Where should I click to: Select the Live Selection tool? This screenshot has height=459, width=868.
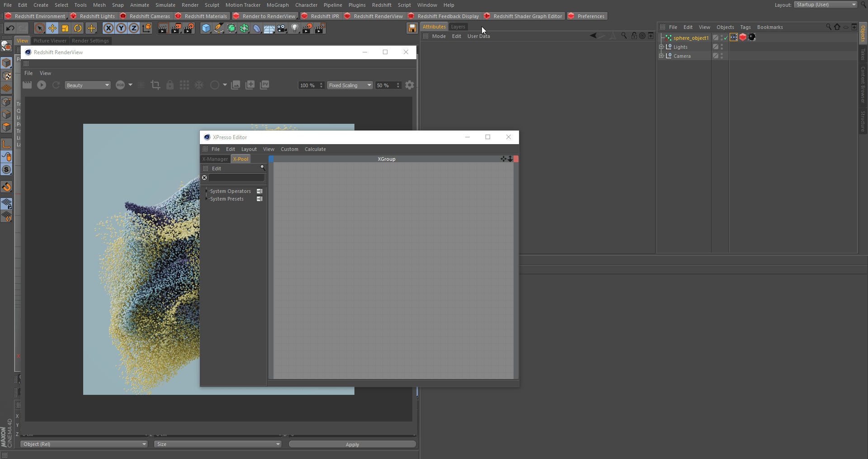click(x=40, y=28)
